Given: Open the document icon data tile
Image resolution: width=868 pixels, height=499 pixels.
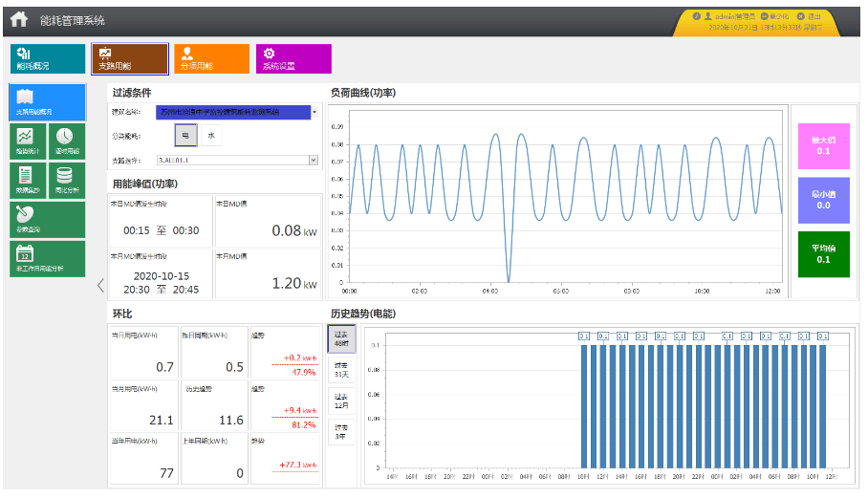Looking at the screenshot, I should 28,181.
